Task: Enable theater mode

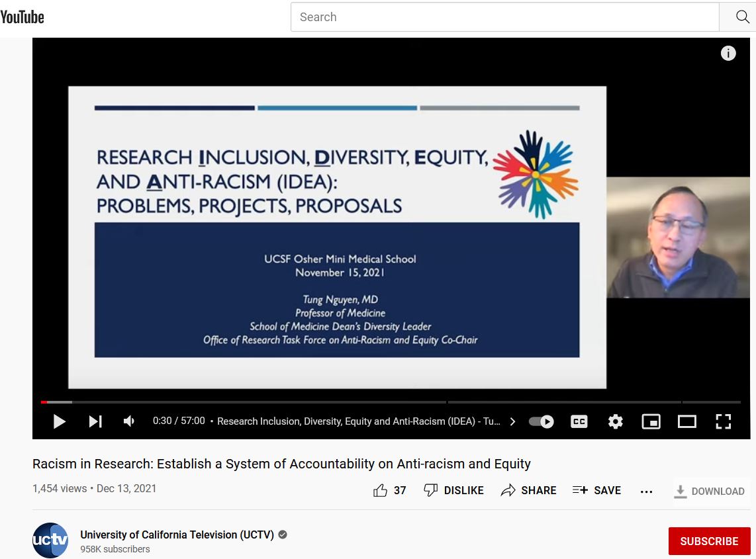Action: coord(687,421)
